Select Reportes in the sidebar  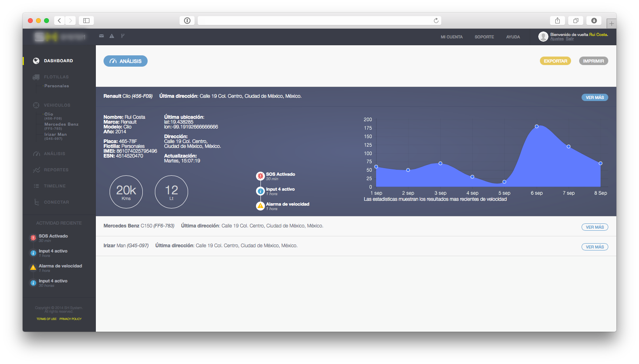point(56,170)
